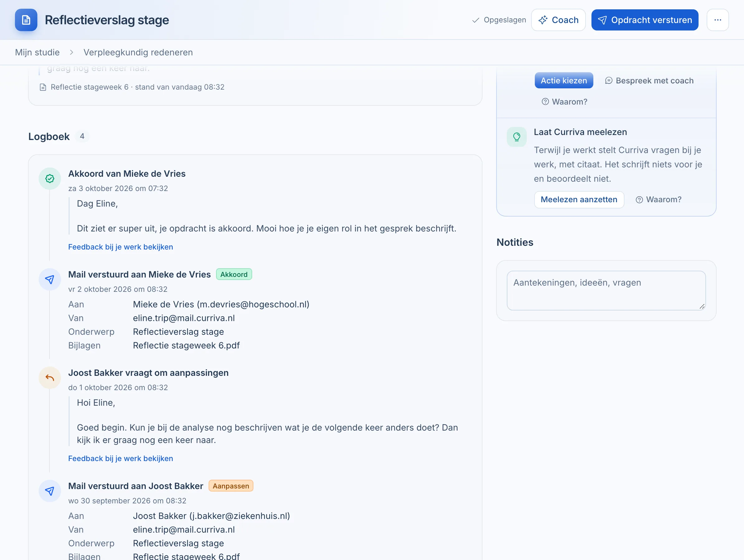Click the green approval badge icon of Akkoord entry

coord(50,179)
